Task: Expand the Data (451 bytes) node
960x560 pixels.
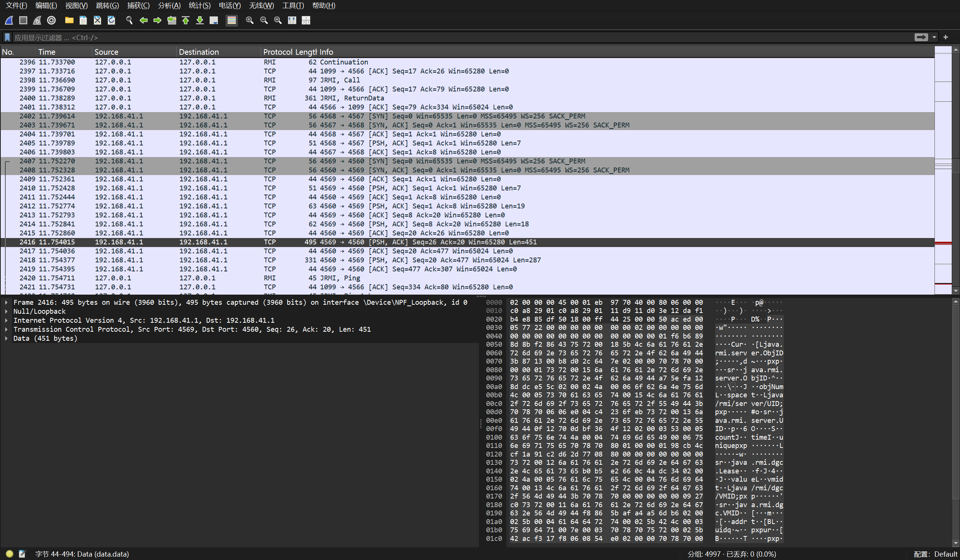Action: (6, 338)
